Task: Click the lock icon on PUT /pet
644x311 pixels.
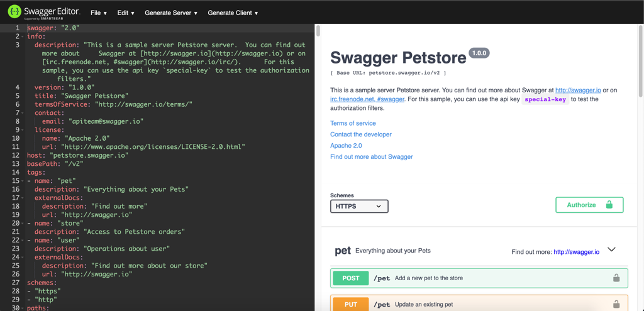Action: tap(616, 304)
